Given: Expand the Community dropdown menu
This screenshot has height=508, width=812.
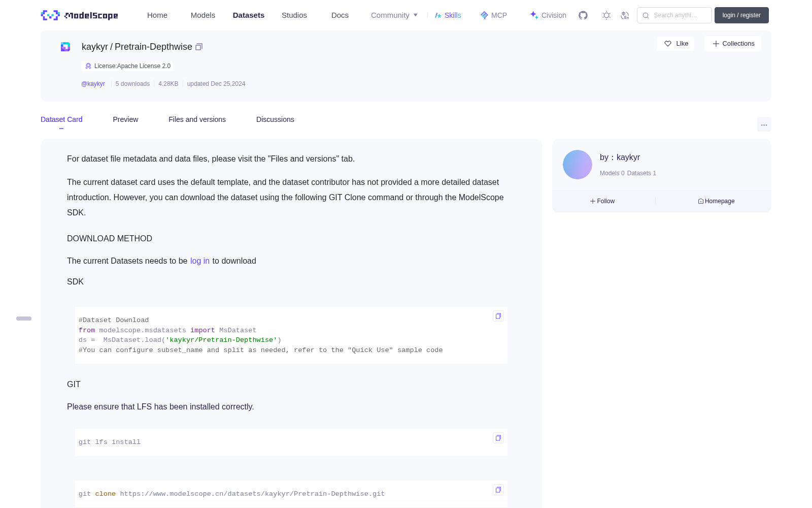Looking at the screenshot, I should (x=394, y=15).
